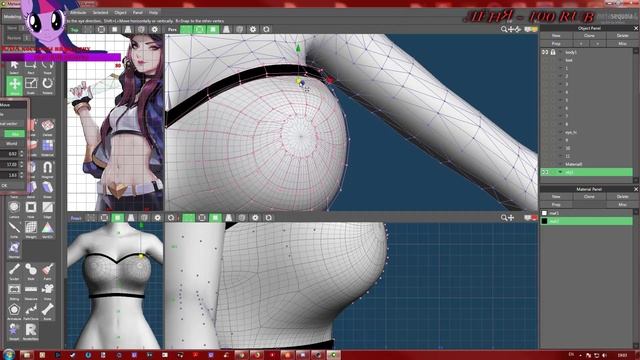The width and height of the screenshot is (640, 360).
Task: Select the Armature tool
Action: point(14,311)
